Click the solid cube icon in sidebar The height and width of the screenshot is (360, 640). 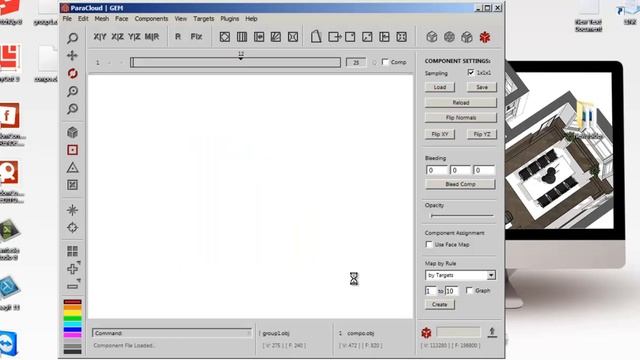(x=73, y=132)
